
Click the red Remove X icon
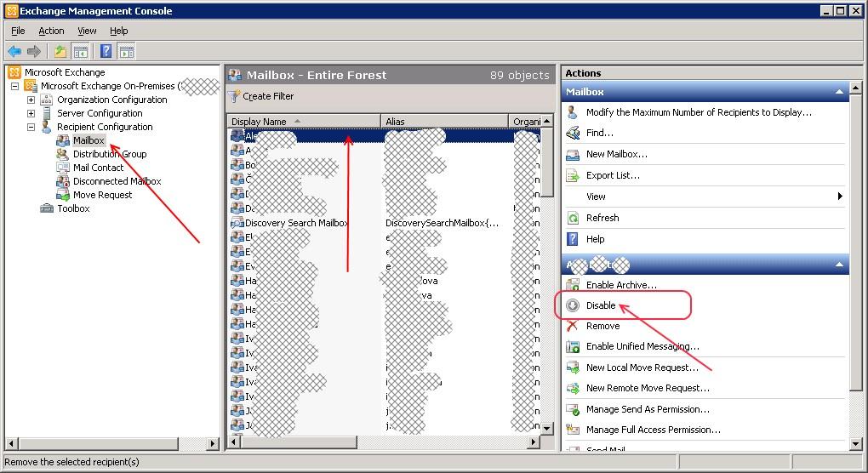(573, 326)
